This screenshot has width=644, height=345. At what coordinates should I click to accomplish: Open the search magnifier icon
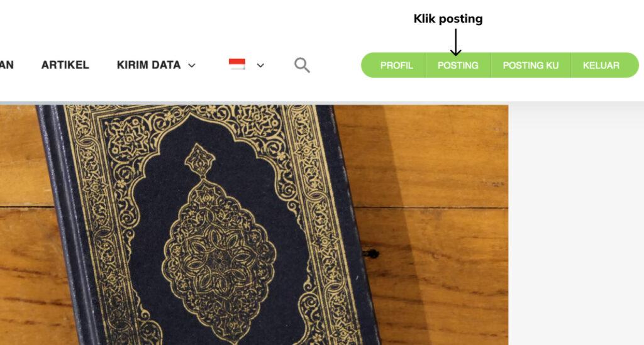(x=302, y=65)
